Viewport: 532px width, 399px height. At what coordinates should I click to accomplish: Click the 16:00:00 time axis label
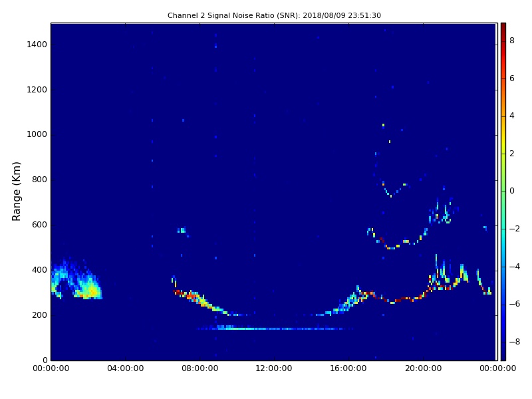(x=348, y=368)
